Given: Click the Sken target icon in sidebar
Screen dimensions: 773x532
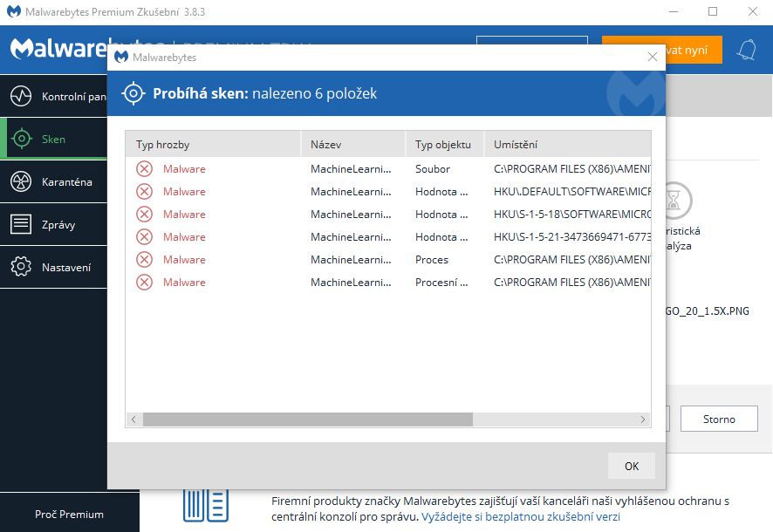Looking at the screenshot, I should [21, 139].
